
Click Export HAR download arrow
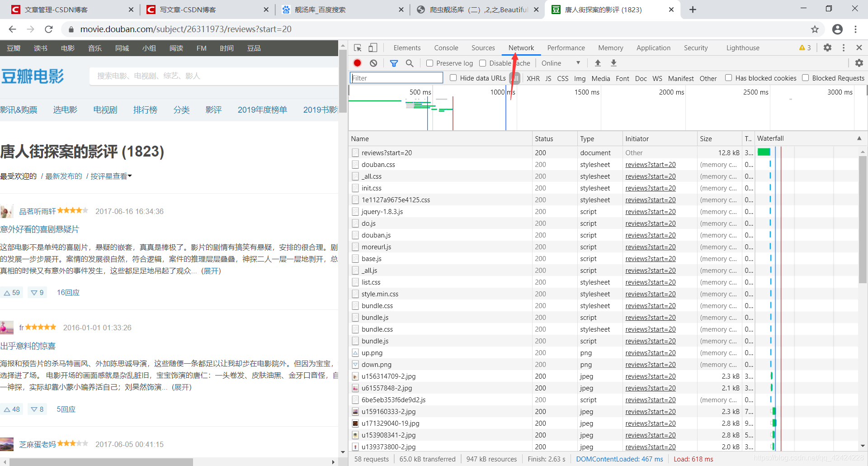613,63
